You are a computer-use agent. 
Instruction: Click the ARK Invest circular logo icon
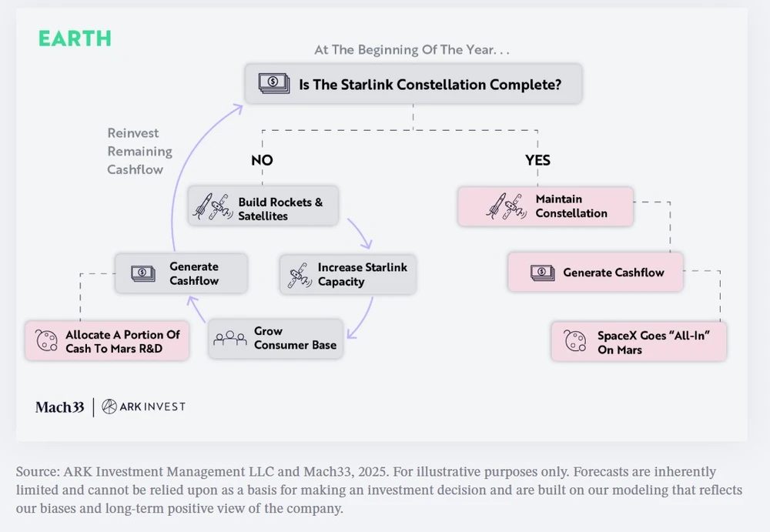109,407
